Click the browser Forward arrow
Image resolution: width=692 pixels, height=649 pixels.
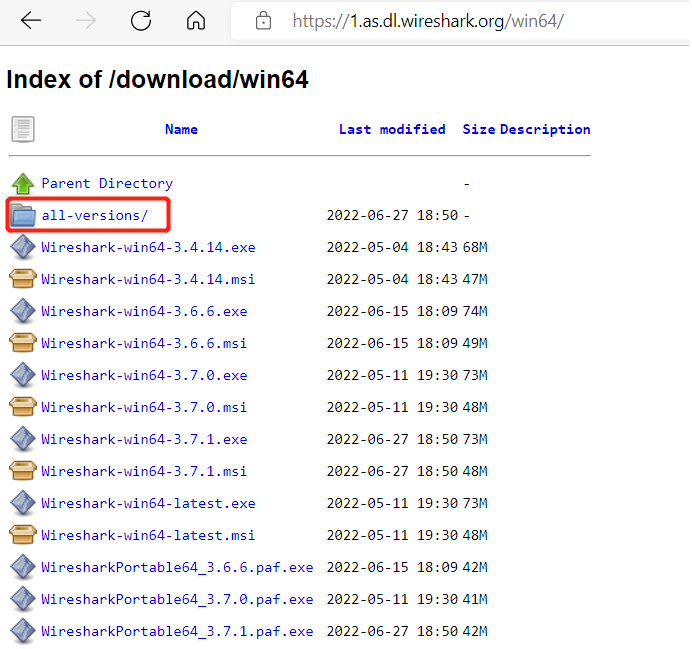pos(86,20)
